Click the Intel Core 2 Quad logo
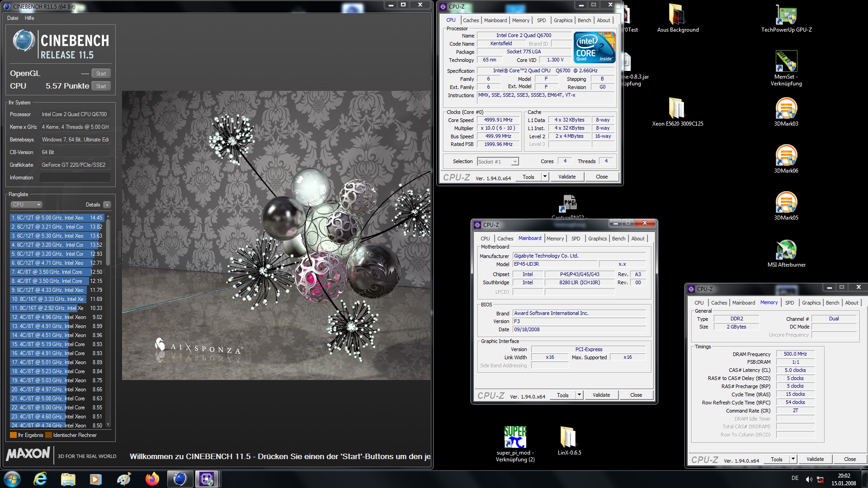 tap(594, 47)
